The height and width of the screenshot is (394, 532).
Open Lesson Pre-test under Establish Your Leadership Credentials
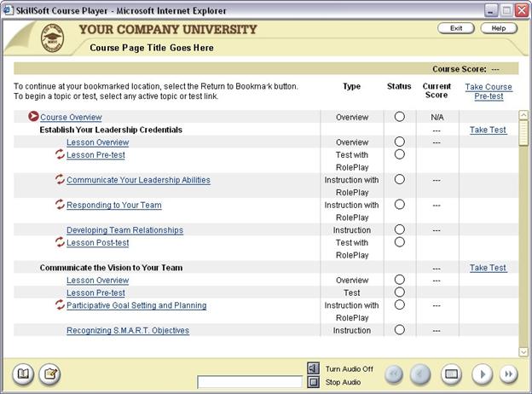tap(95, 155)
